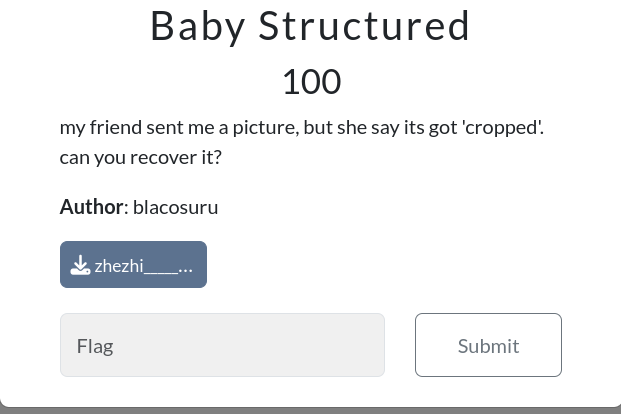Click the word 'recover' in the description
This screenshot has width=621, height=414.
163,157
